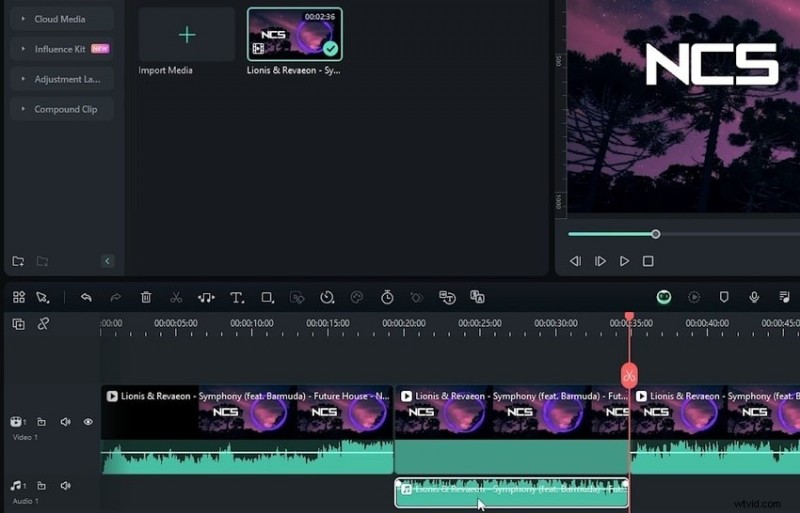The height and width of the screenshot is (513, 800).
Task: Step back one frame in preview
Action: (x=576, y=261)
